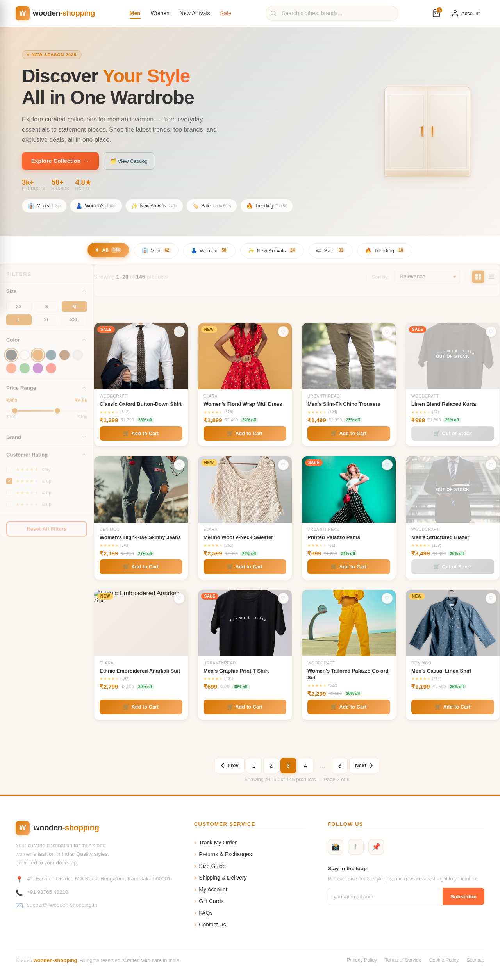Open Pinterest pin icon in footer
The height and width of the screenshot is (980, 500).
[376, 847]
